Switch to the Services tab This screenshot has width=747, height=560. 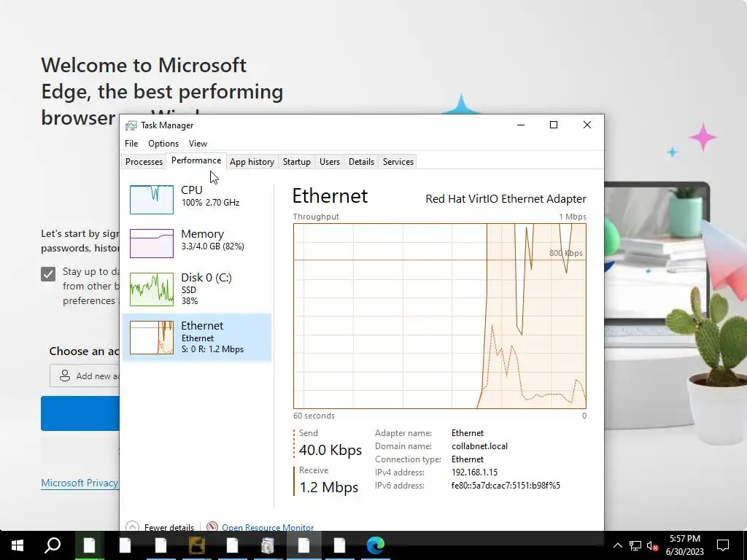point(398,162)
